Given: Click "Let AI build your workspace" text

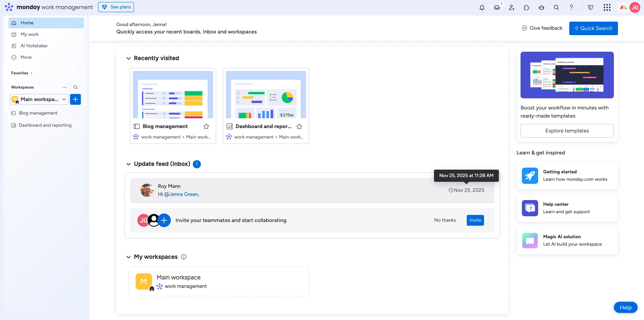Looking at the screenshot, I should 572,244.
